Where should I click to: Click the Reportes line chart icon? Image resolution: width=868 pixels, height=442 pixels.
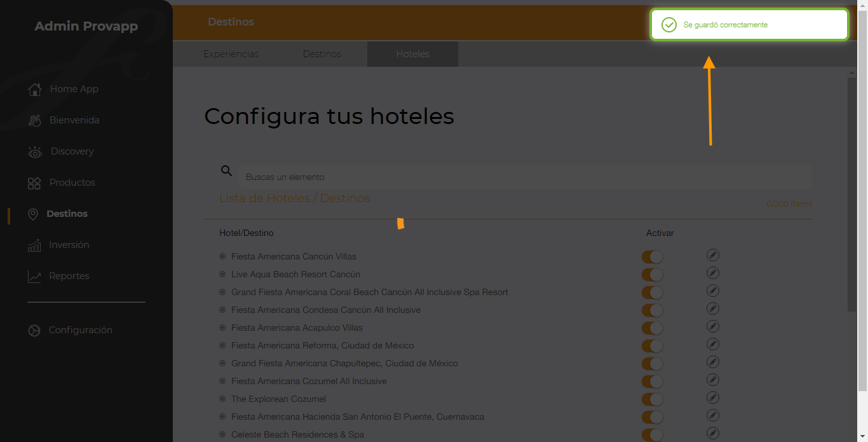[34, 276]
